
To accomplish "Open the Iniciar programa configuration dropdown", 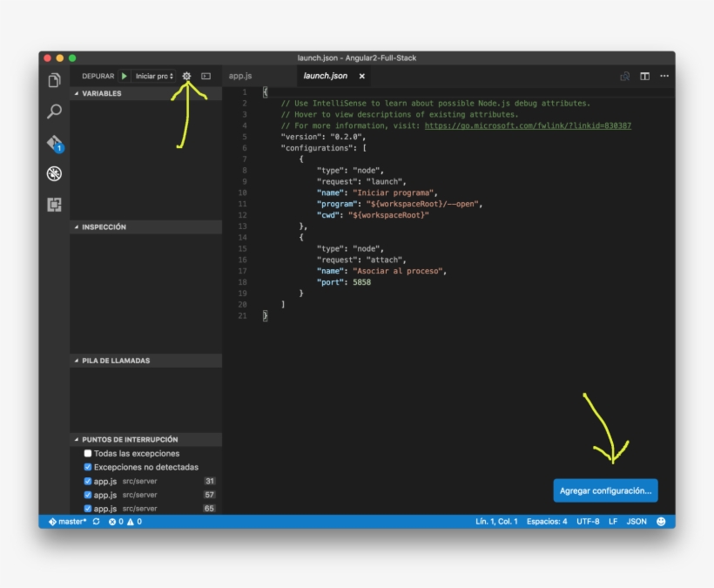I will 154,77.
